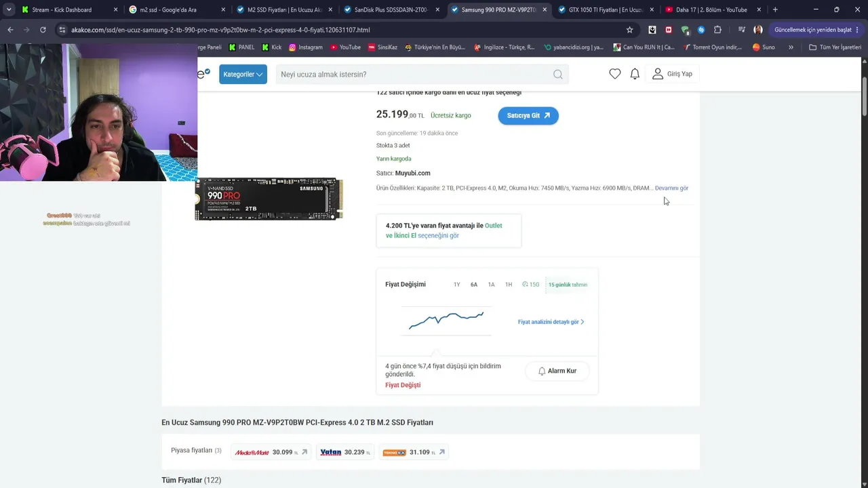868x488 pixels.
Task: Expand product details via Devamını gör
Action: pyautogui.click(x=671, y=188)
